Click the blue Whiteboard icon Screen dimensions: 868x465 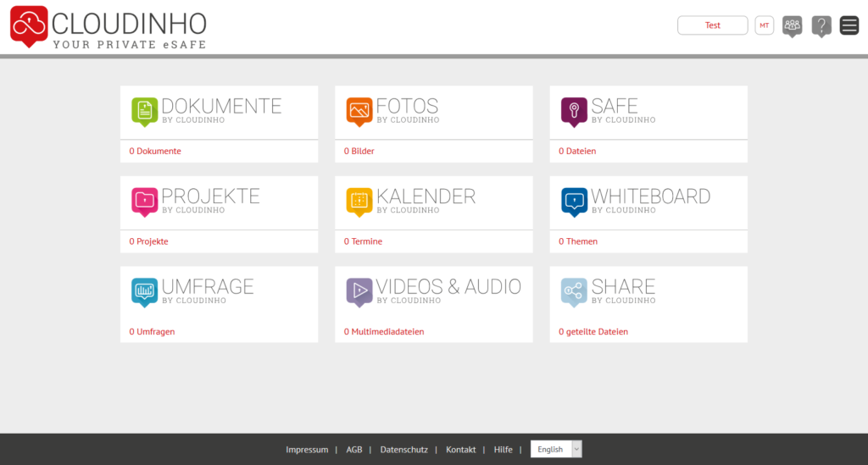point(574,201)
